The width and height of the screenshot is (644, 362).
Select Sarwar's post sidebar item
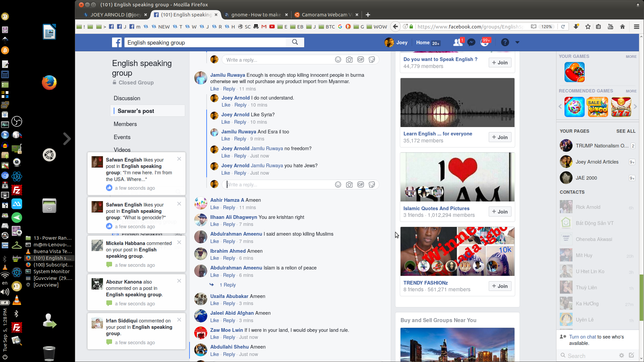148,111
